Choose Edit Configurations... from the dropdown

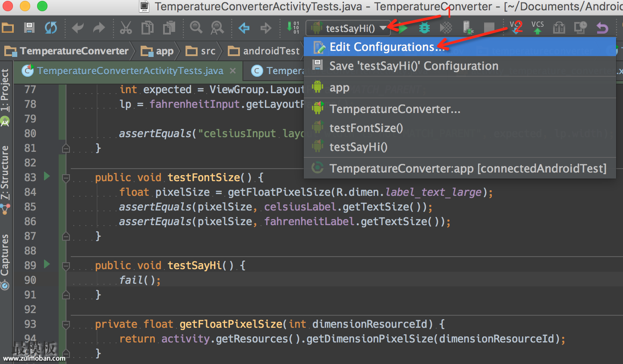[x=460, y=47]
